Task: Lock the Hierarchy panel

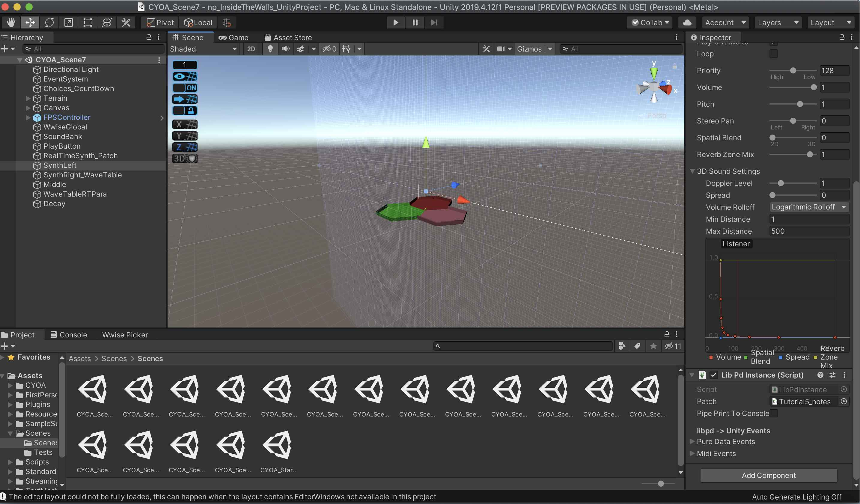Action: point(149,37)
